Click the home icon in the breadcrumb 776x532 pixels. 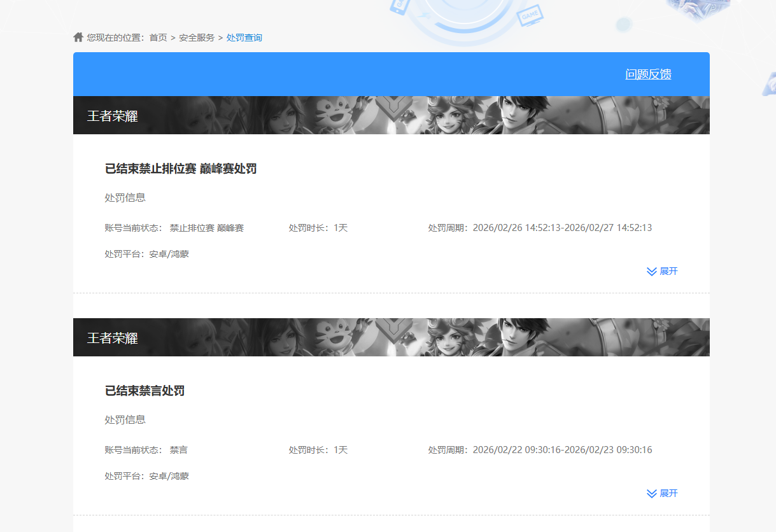coord(78,37)
